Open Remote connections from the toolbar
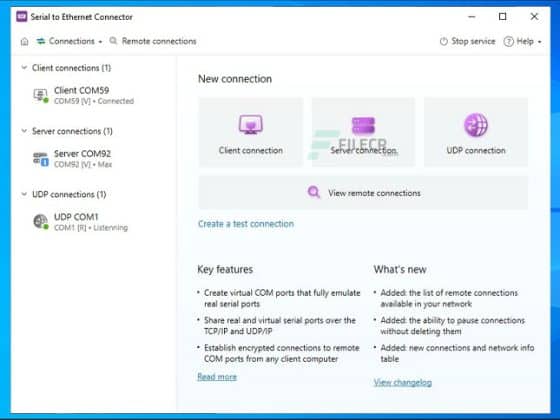This screenshot has height=420, width=560. pos(153,41)
